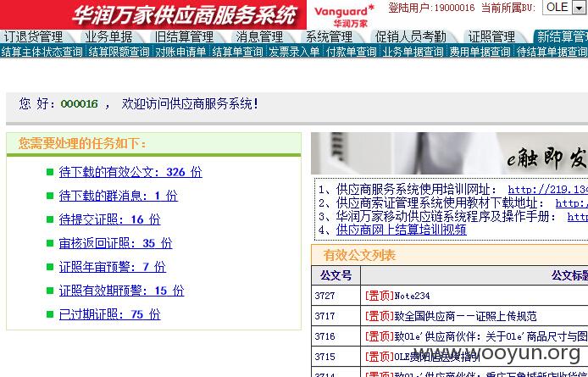Click 费用单据查询 in submenu
588x377 pixels.
pyautogui.click(x=480, y=52)
